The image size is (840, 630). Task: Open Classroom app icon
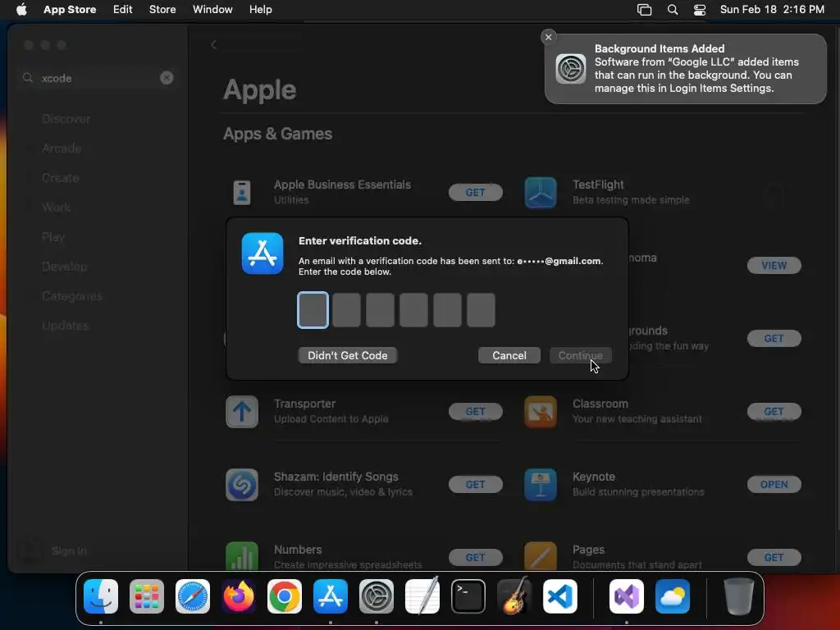540,412
